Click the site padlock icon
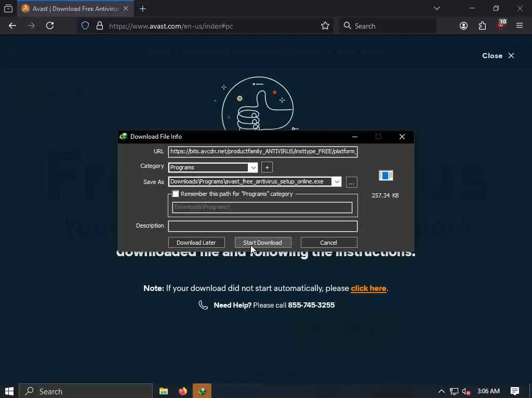 (99, 26)
